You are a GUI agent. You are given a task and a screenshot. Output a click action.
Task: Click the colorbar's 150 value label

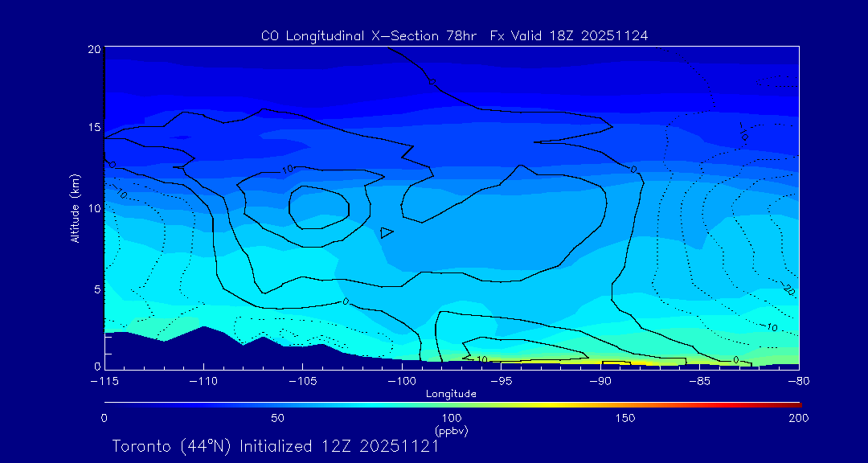(625, 418)
